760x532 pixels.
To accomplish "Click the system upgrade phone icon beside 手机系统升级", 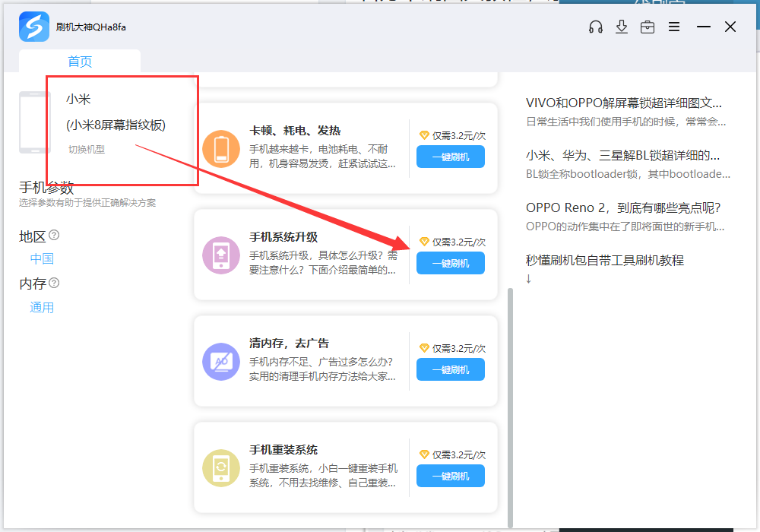I will click(220, 256).
